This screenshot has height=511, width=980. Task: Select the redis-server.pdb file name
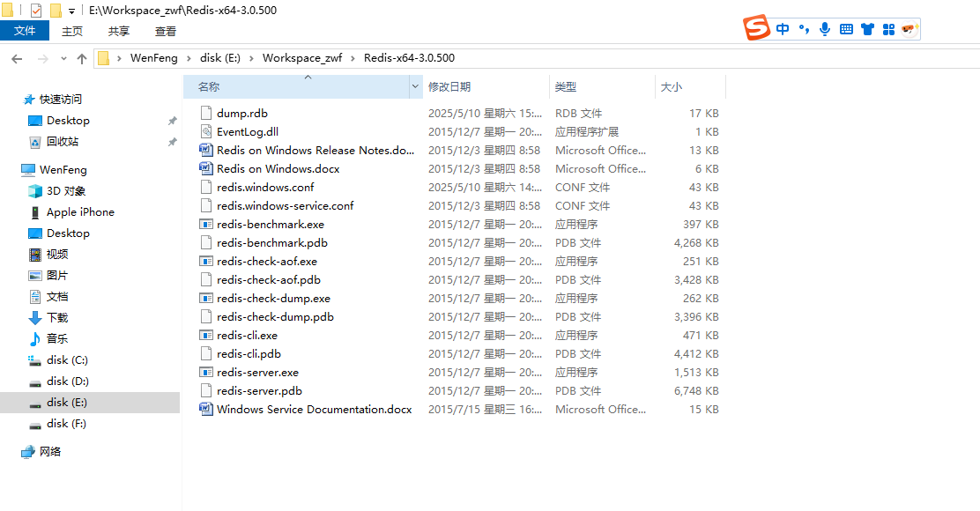[259, 391]
